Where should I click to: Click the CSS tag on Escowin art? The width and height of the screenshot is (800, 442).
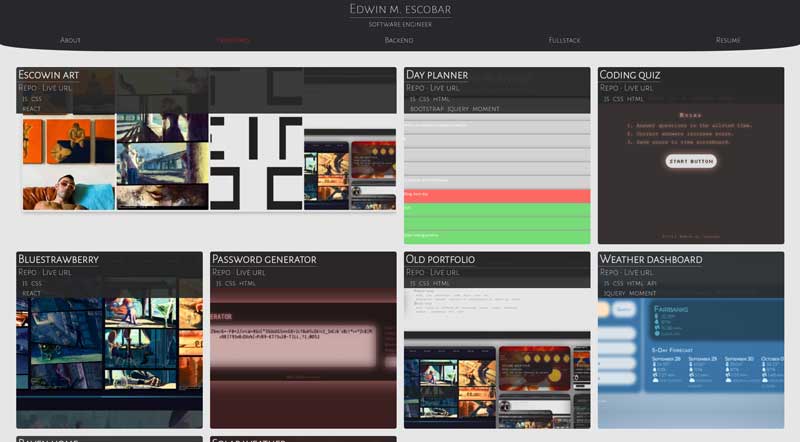[x=36, y=99]
